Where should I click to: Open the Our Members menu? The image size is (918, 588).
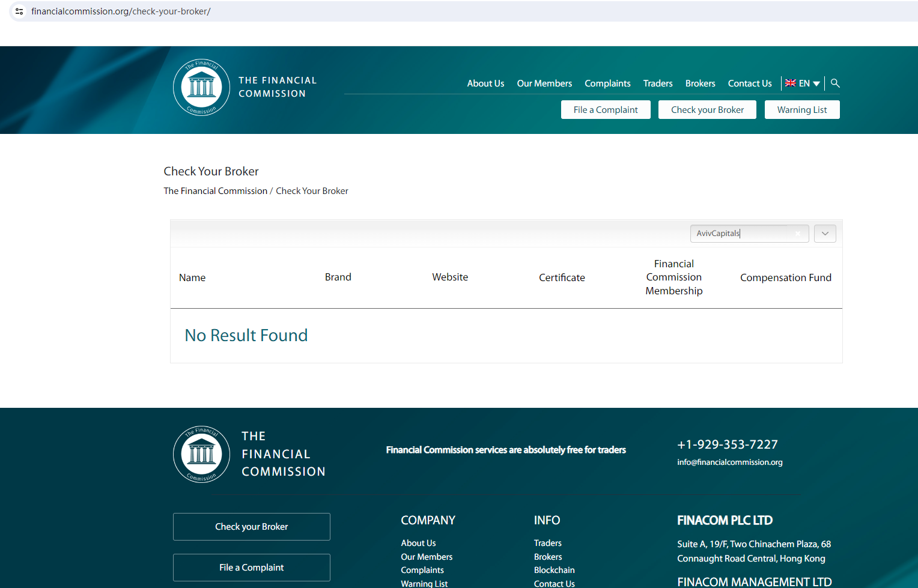coord(544,83)
